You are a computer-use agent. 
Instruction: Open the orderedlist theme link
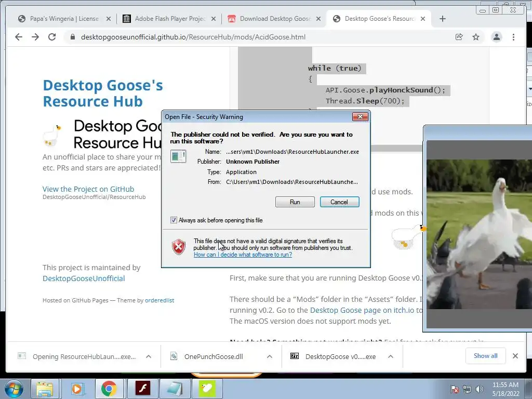(x=159, y=300)
